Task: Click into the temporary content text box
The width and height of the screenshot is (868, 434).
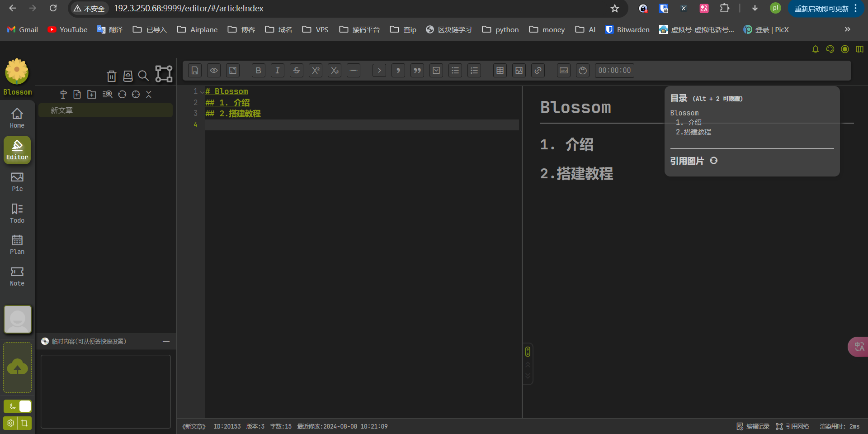Action: coord(106,391)
